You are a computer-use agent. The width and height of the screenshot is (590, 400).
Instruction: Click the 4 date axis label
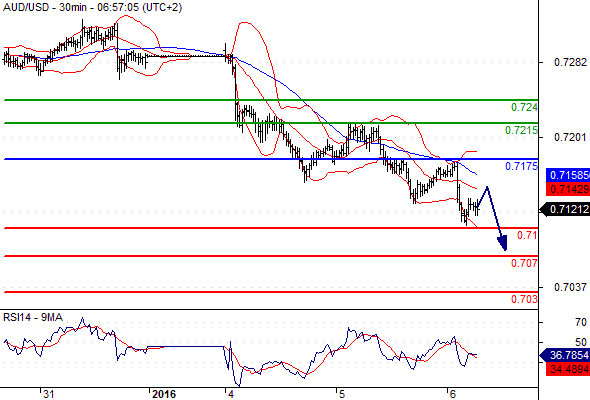[x=231, y=394]
